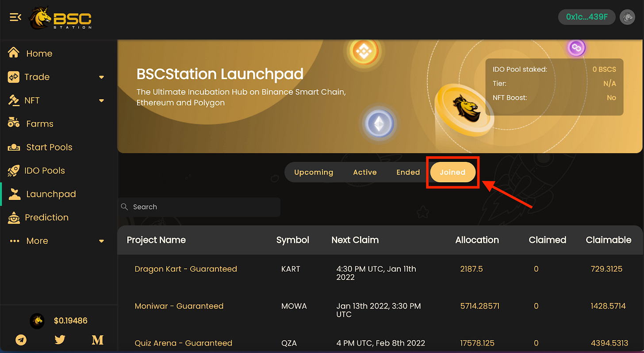The image size is (644, 353).
Task: Open Prediction page
Action: coord(46,217)
